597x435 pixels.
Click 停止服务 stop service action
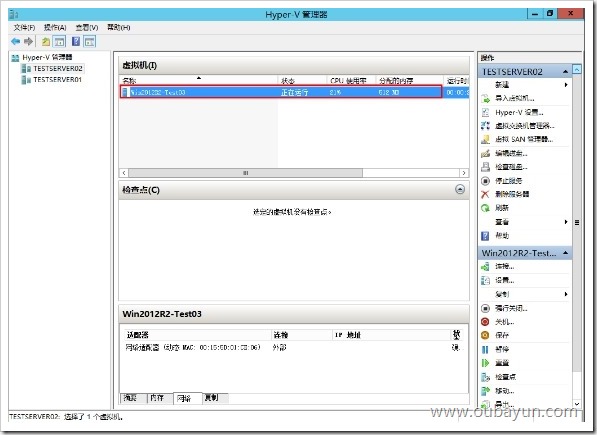(x=508, y=181)
